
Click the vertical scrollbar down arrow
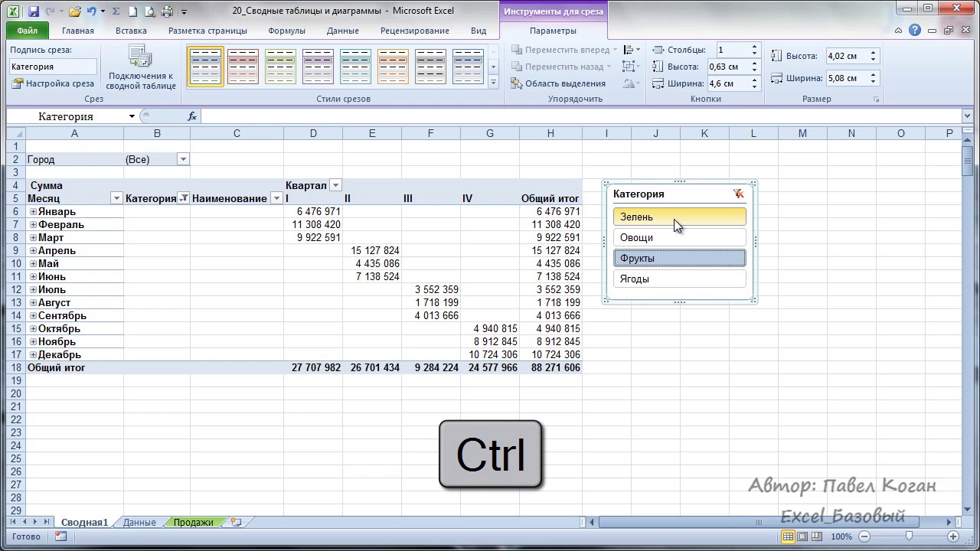click(x=968, y=508)
